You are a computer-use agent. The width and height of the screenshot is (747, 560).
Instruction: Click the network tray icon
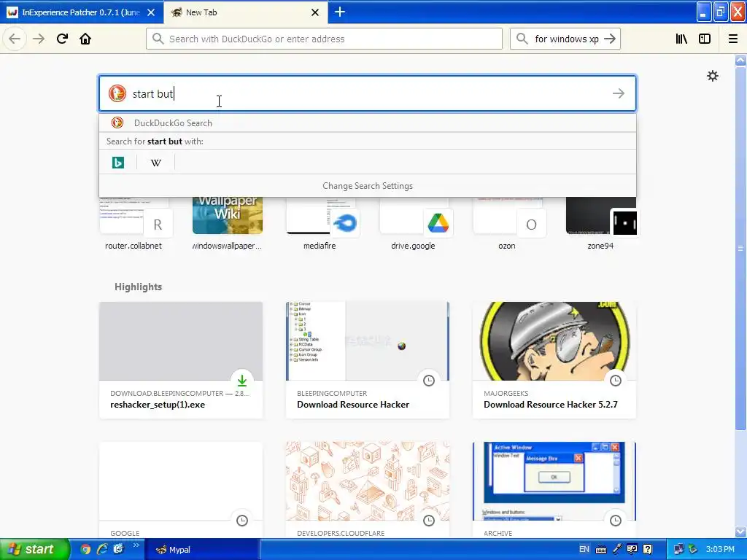pos(678,549)
